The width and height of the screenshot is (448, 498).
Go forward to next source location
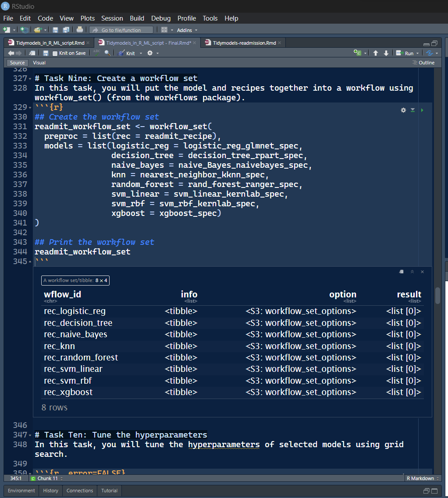(x=19, y=53)
